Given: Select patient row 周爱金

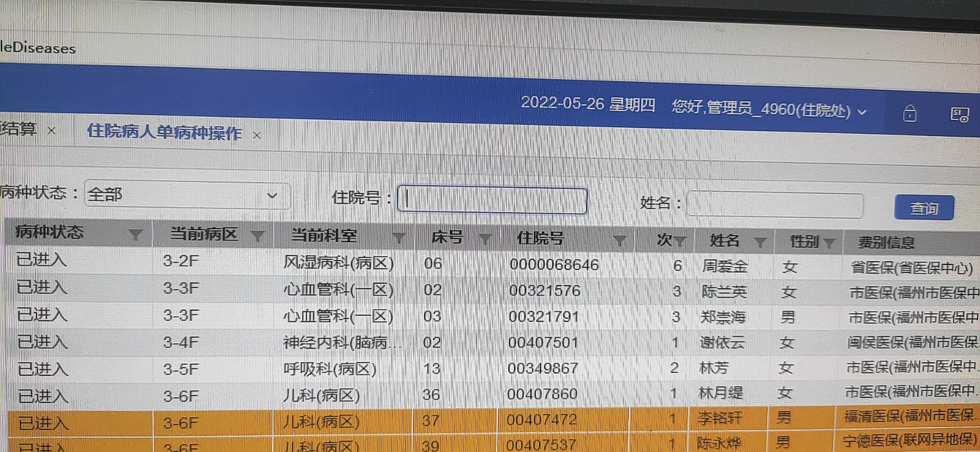Looking at the screenshot, I should pyautogui.click(x=724, y=266).
